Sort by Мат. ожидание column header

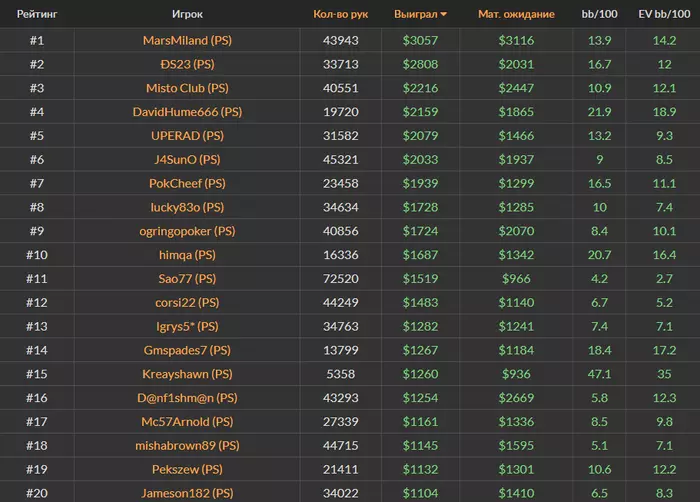(x=516, y=14)
